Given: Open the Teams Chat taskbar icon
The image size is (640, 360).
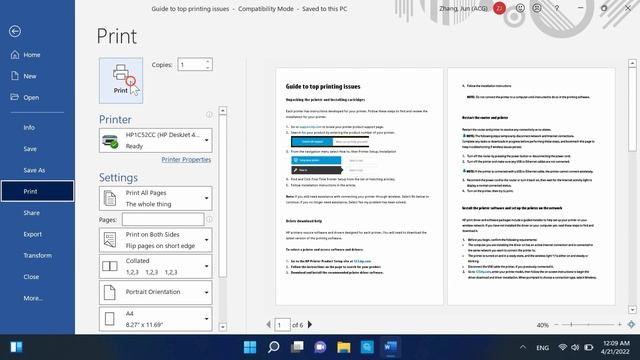Looking at the screenshot, I should (x=320, y=347).
